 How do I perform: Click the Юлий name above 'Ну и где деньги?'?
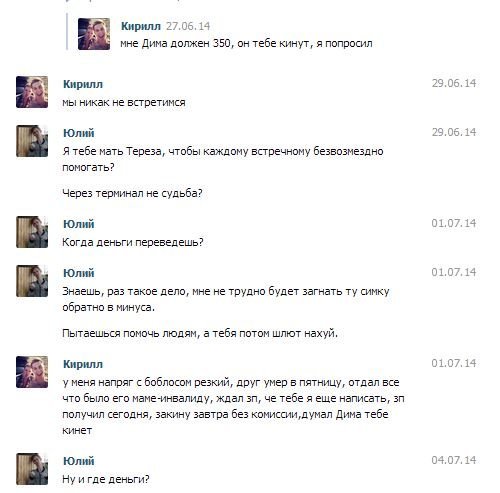(x=79, y=461)
